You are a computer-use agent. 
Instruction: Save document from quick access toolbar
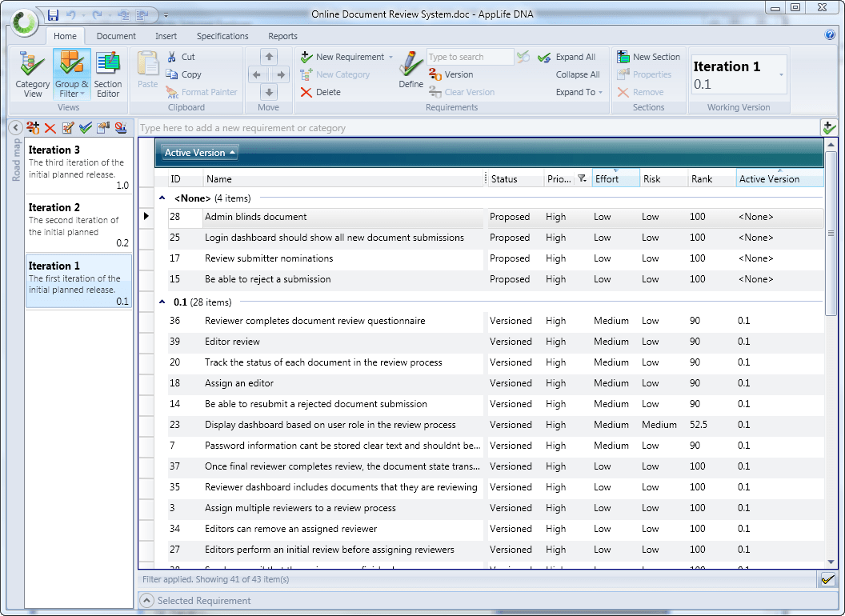[x=53, y=15]
